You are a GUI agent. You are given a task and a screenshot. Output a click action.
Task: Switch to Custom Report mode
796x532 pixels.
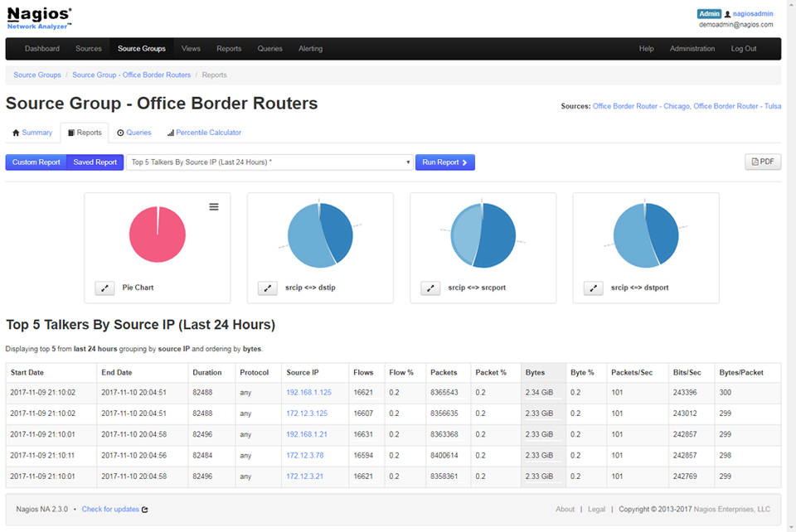(36, 162)
